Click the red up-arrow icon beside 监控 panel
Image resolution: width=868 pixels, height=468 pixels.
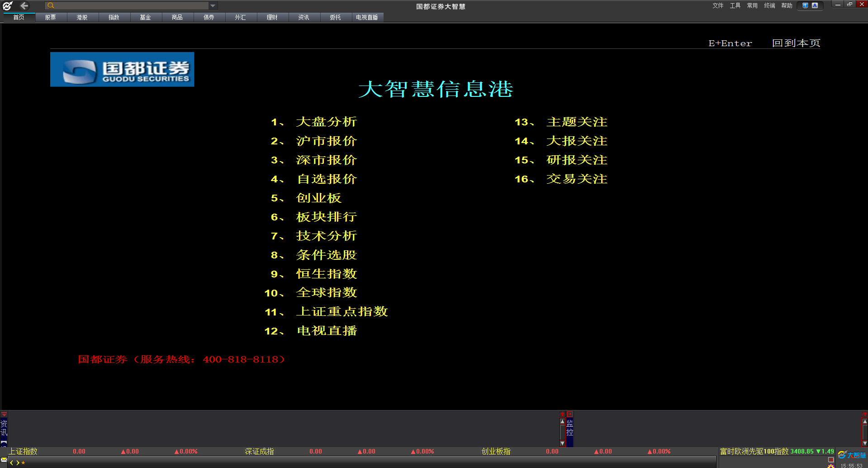coord(563,414)
